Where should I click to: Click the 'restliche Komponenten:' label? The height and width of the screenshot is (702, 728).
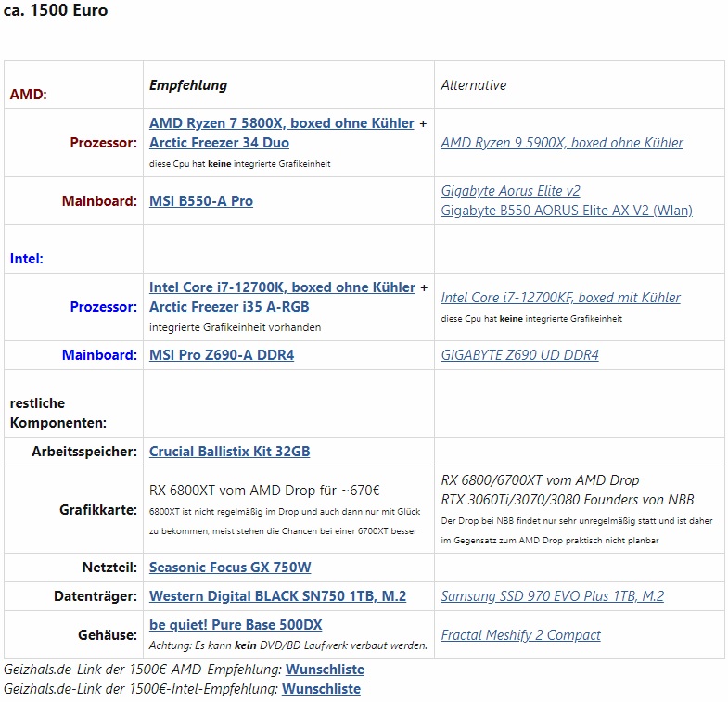coord(58,414)
